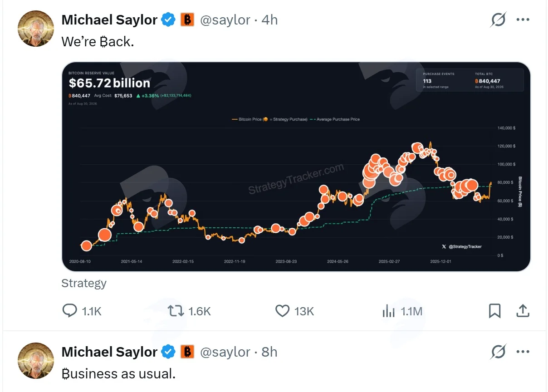The height and width of the screenshot is (392, 548).
Task: Click the @saylor handle on the first tweet
Action: 225,20
